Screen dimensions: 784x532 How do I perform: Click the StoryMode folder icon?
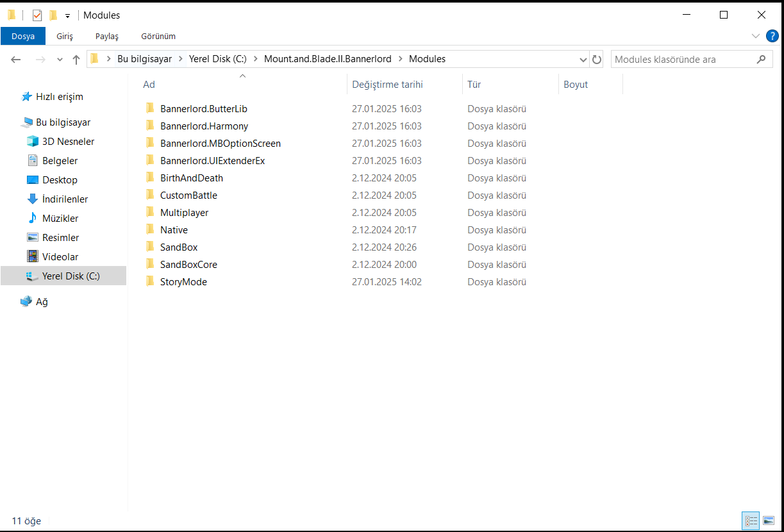(150, 281)
